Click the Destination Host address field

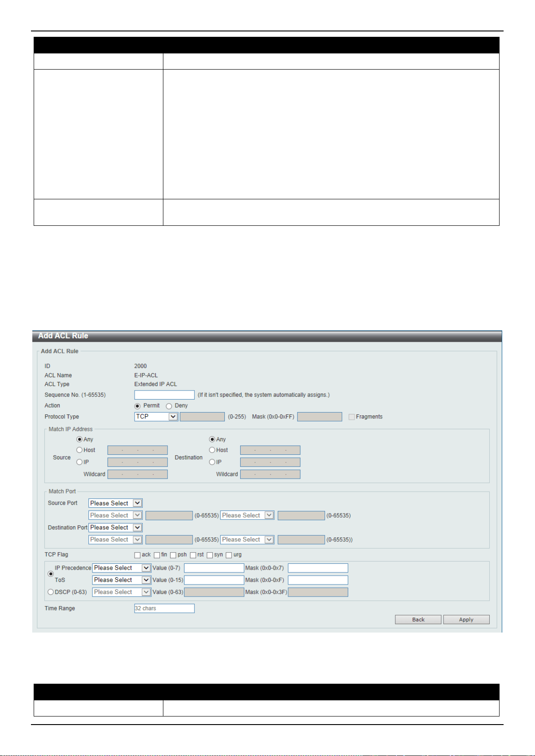[270, 450]
